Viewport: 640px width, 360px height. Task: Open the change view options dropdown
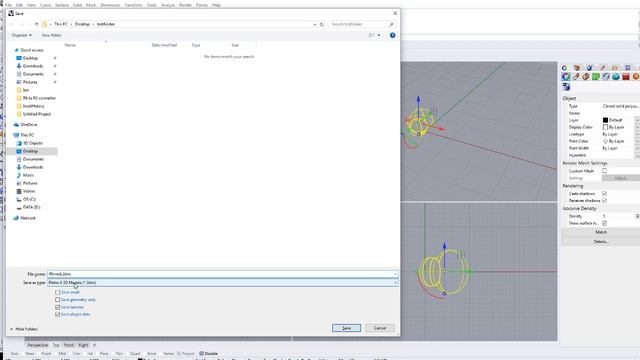pyautogui.click(x=379, y=36)
